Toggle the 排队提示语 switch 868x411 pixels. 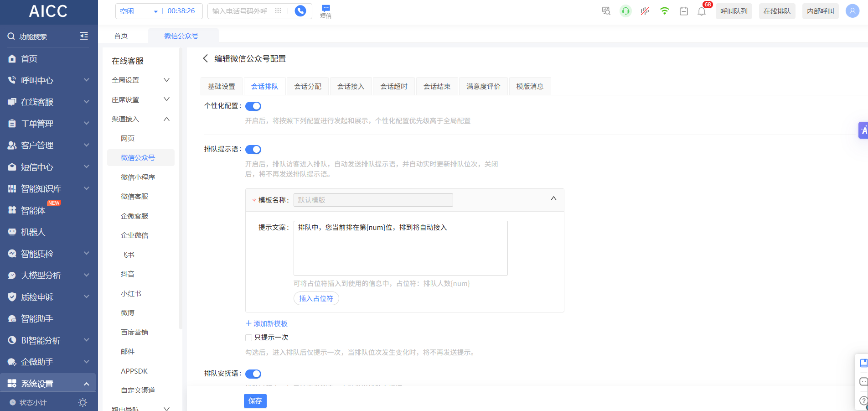(x=253, y=150)
